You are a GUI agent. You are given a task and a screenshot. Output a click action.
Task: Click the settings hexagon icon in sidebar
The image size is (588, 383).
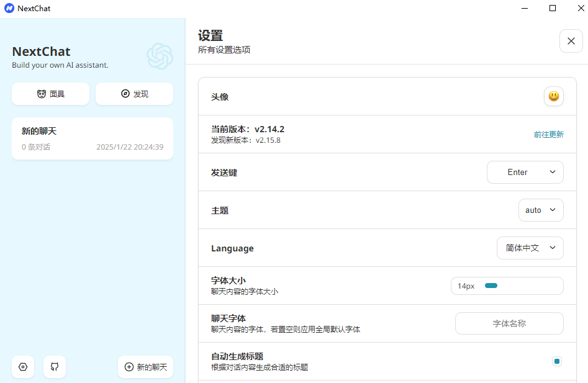click(23, 367)
